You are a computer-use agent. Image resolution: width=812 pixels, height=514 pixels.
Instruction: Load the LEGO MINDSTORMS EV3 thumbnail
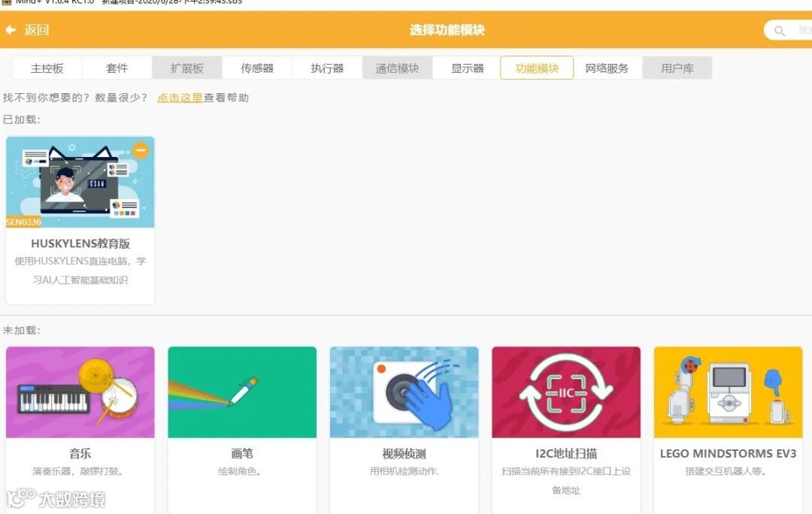coord(728,392)
